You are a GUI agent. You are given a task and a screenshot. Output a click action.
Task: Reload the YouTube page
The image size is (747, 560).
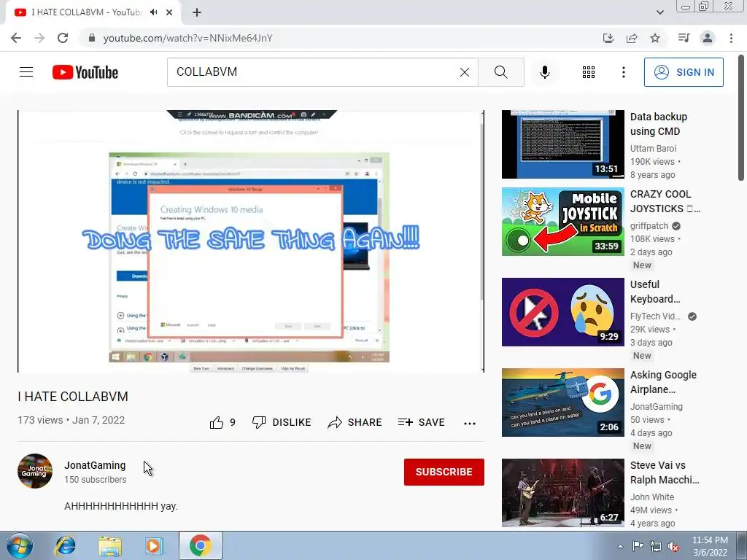pyautogui.click(x=63, y=38)
